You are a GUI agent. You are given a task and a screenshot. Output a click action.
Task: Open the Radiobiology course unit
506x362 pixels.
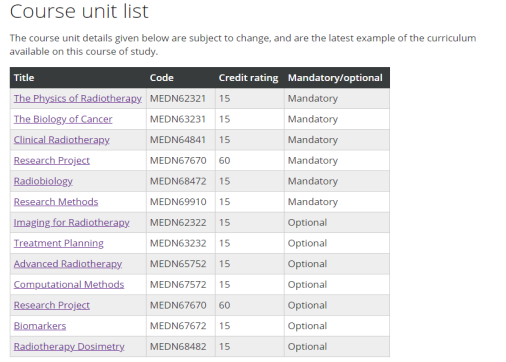click(x=43, y=181)
